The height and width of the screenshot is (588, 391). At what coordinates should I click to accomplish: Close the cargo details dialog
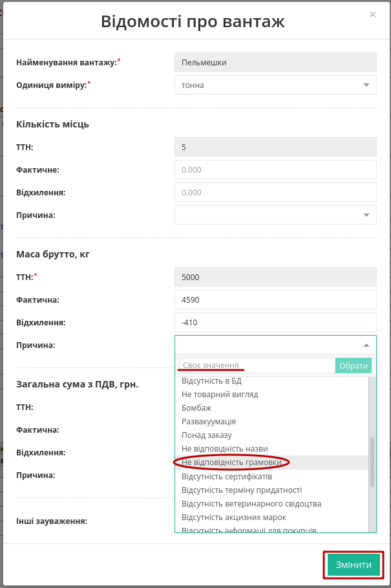(x=372, y=15)
